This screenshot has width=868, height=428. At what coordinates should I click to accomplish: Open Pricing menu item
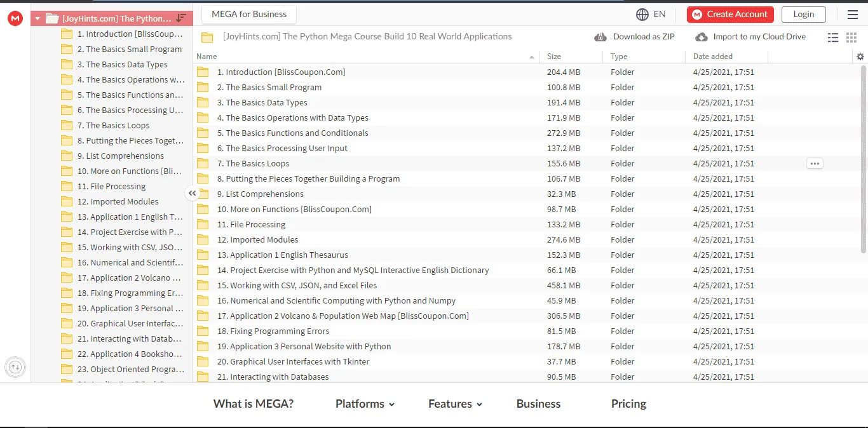pyautogui.click(x=628, y=404)
